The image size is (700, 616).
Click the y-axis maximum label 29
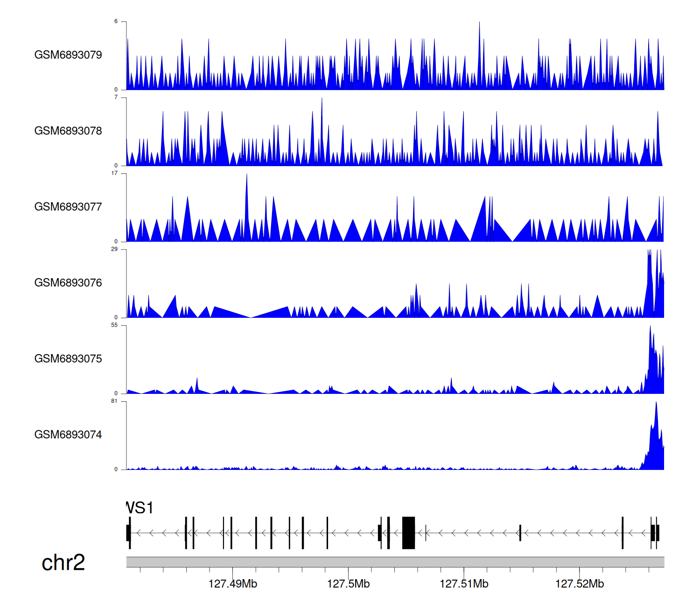[x=114, y=249]
